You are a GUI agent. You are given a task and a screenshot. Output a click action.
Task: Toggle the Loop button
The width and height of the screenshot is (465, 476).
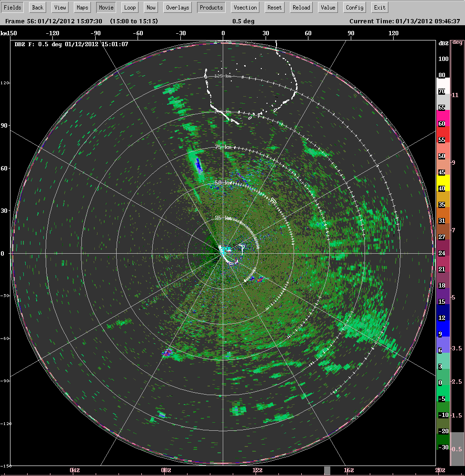[129, 8]
